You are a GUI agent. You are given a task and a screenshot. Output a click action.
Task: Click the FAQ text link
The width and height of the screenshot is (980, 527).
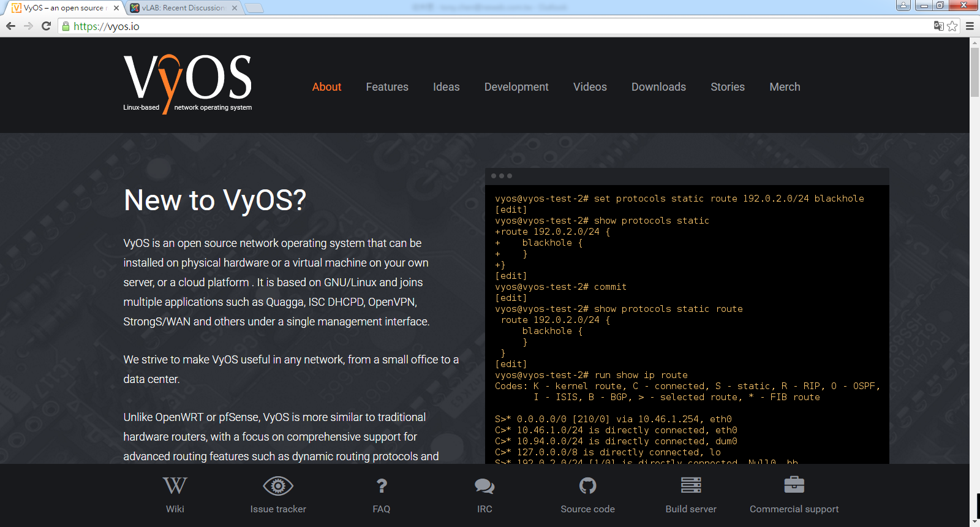tap(382, 509)
